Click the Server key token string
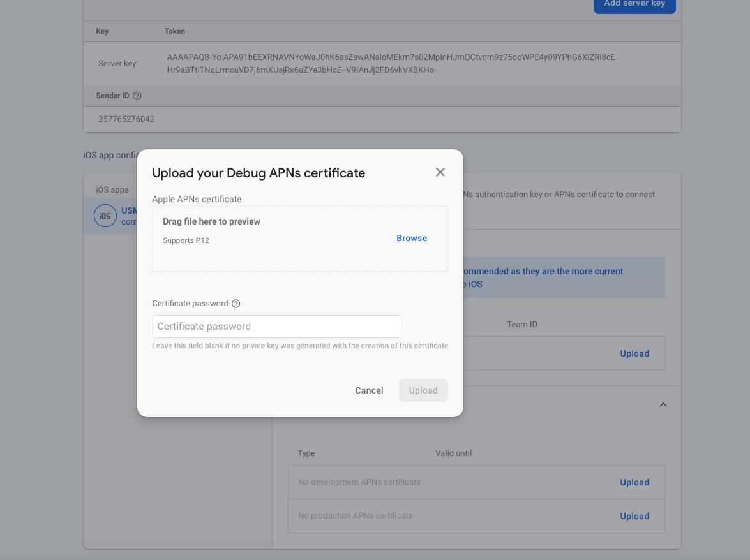Screen dimensions: 750x560 [x=391, y=63]
